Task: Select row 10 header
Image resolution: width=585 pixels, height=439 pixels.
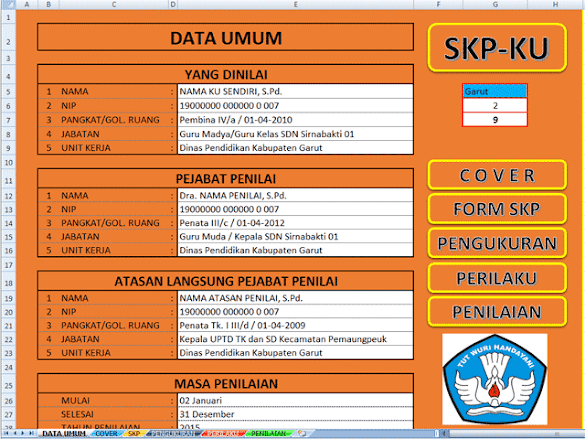Action: pyautogui.click(x=8, y=162)
